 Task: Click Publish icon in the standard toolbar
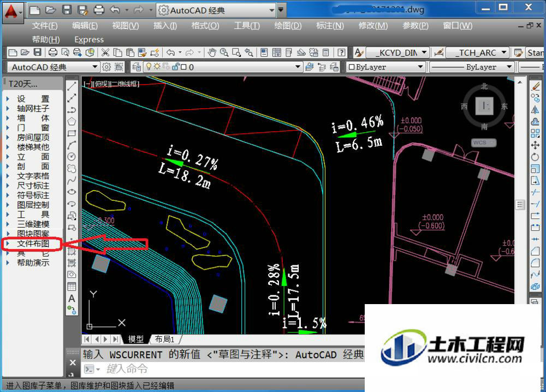tap(78, 52)
